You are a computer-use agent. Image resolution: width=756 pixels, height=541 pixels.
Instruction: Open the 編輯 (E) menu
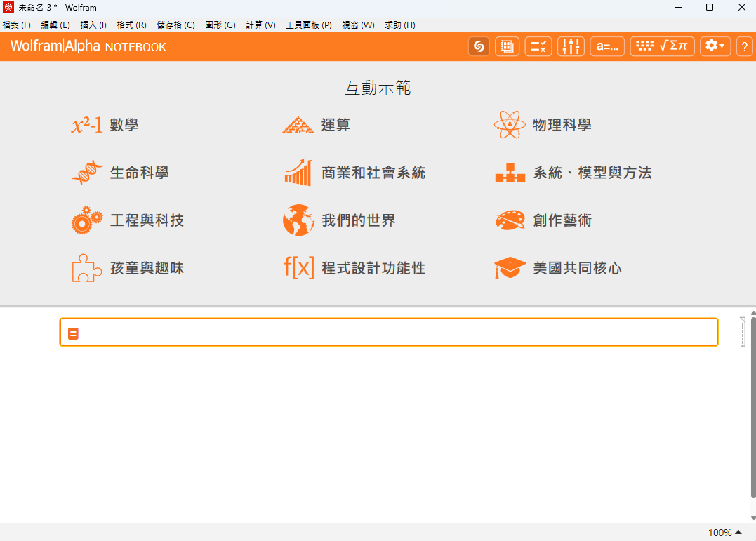55,25
